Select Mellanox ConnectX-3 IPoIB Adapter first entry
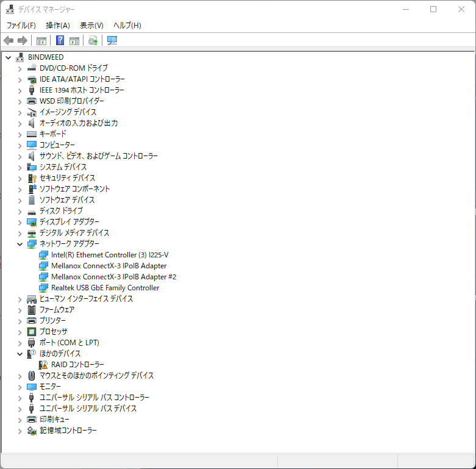The image size is (476, 469). [x=109, y=266]
